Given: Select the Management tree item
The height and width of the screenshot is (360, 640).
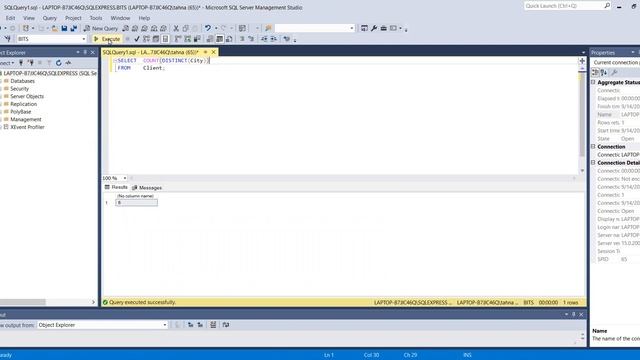Looking at the screenshot, I should point(26,119).
